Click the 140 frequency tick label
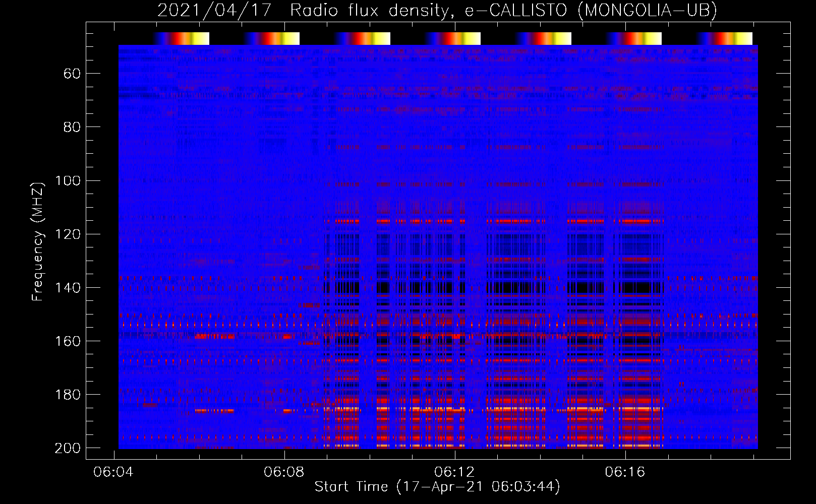This screenshot has height=504, width=816. coord(68,287)
